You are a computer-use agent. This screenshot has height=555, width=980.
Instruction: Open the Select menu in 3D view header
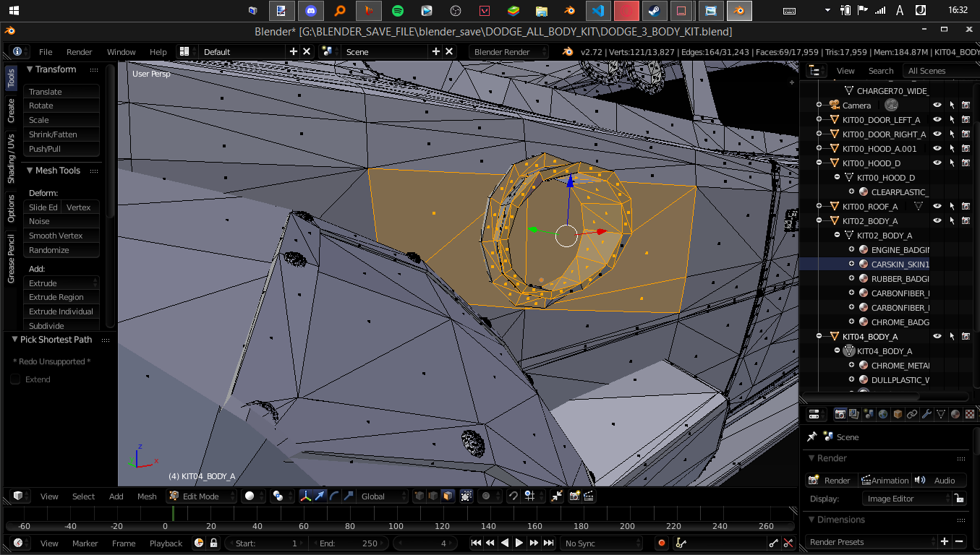[83, 496]
